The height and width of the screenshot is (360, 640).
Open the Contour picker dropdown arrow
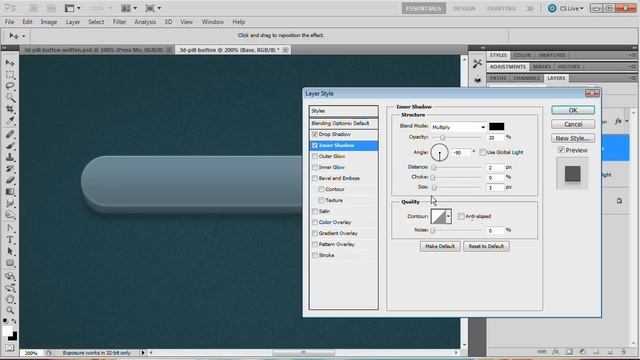click(x=448, y=216)
